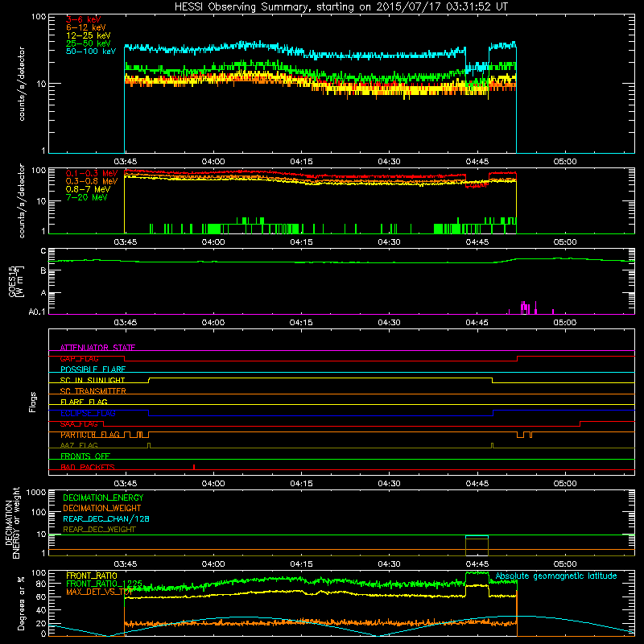Click the B tick label on the GOES axis
644x644 pixels.
(43, 270)
